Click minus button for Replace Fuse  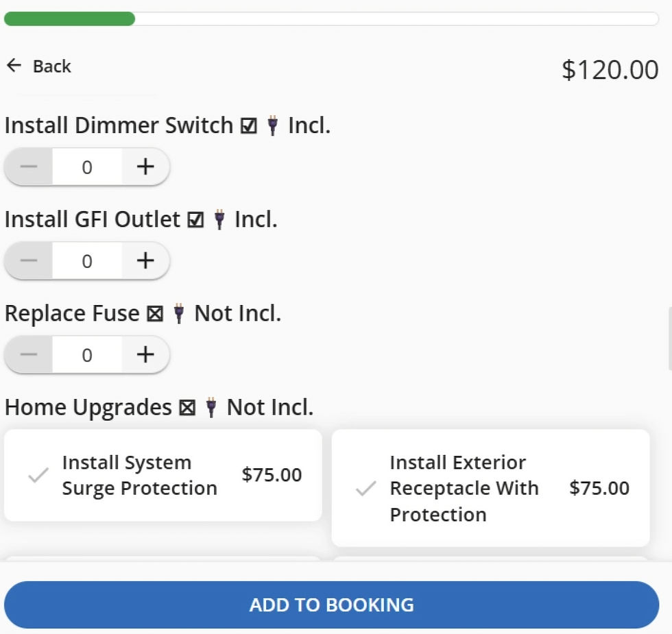29,354
